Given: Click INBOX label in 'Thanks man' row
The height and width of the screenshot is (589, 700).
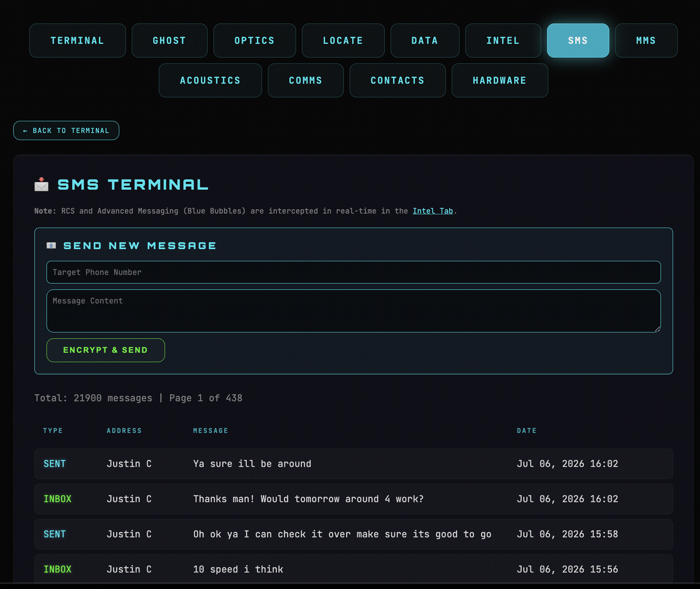Looking at the screenshot, I should (x=57, y=499).
